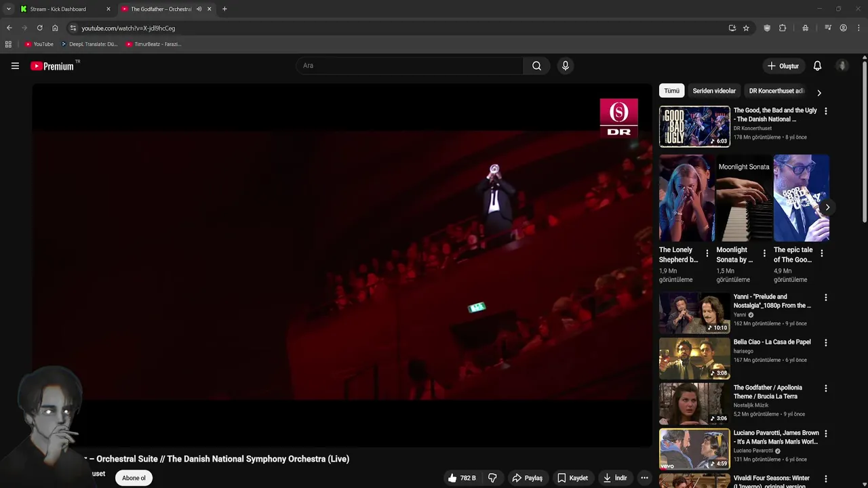Open the account avatar menu
Image resolution: width=868 pixels, height=488 pixels.
842,66
